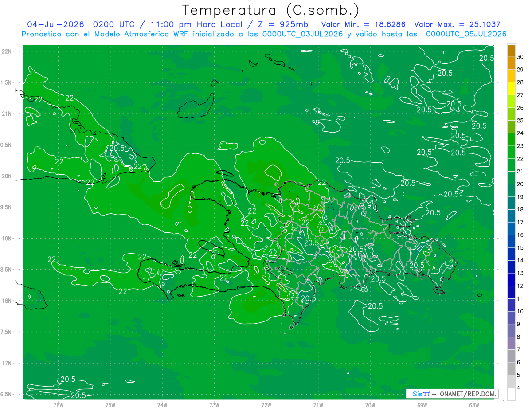Image resolution: width=532 pixels, height=411 pixels.
Task: Click the color scale label '24'
Action: [520, 133]
